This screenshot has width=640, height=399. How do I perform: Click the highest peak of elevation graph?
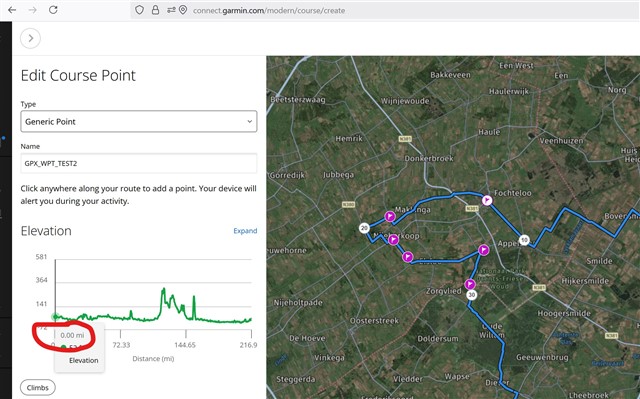click(163, 289)
